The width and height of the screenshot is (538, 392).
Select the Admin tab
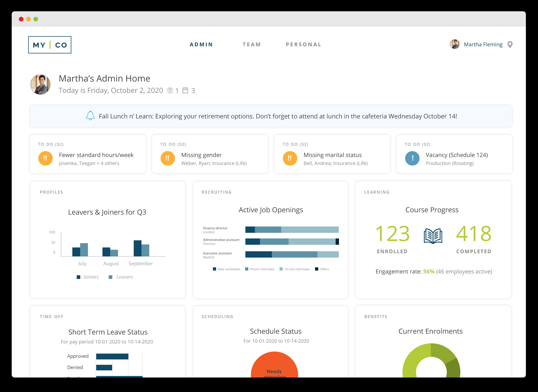[x=201, y=45]
